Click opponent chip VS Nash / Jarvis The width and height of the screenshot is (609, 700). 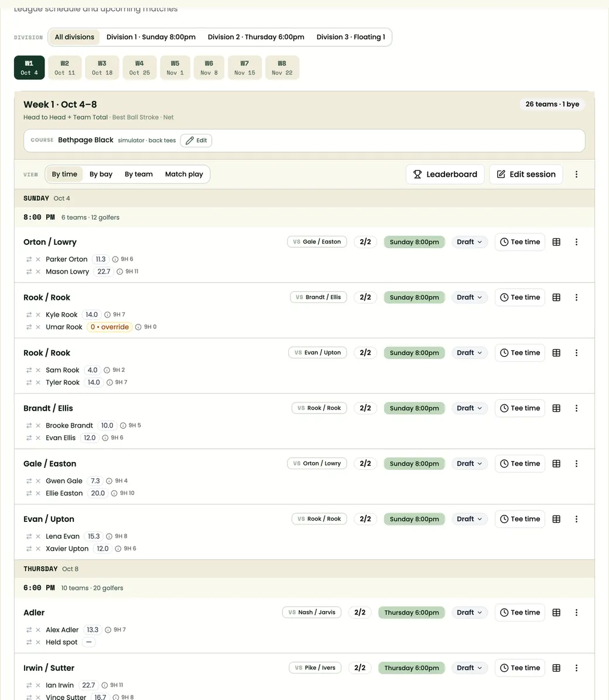(312, 613)
